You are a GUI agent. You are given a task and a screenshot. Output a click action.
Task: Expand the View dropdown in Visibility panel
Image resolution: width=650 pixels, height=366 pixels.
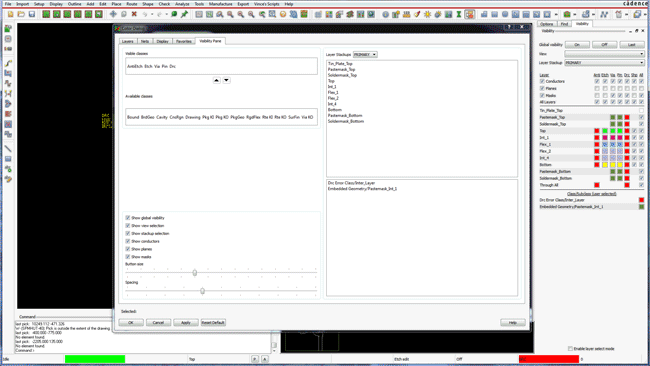pos(604,54)
